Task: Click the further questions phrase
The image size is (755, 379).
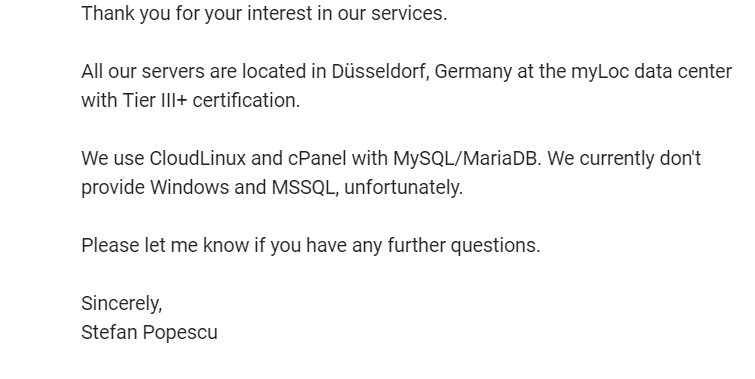Action: [x=464, y=246]
